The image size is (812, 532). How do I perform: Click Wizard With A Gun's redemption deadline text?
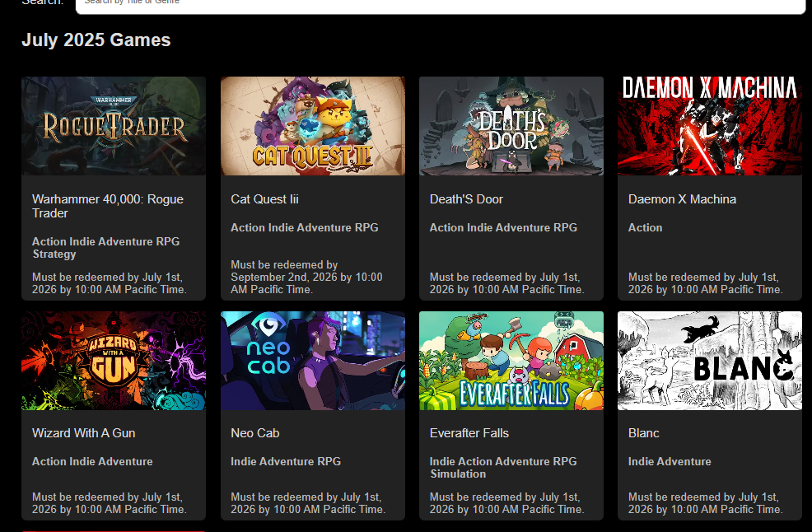pyautogui.click(x=110, y=503)
